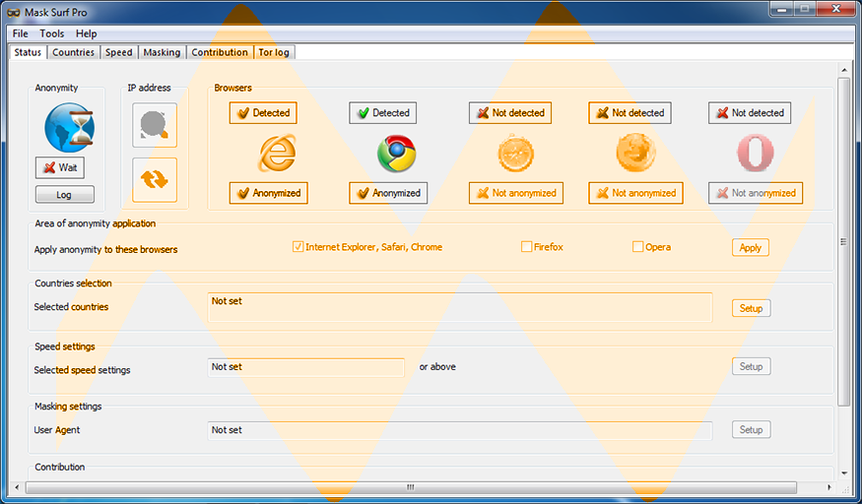This screenshot has width=862, height=504.
Task: Click the horizontal scrollbar thumb
Action: pos(411,487)
